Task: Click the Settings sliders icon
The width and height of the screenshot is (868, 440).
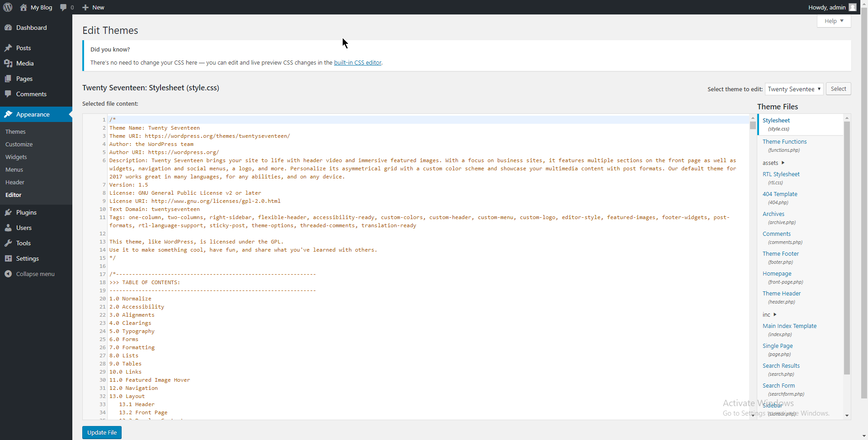Action: 8,258
